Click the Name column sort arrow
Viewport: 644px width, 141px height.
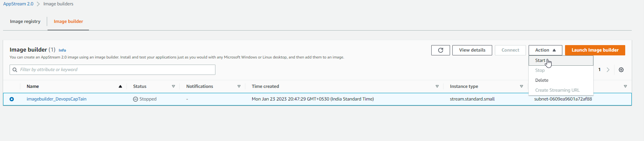[120, 86]
